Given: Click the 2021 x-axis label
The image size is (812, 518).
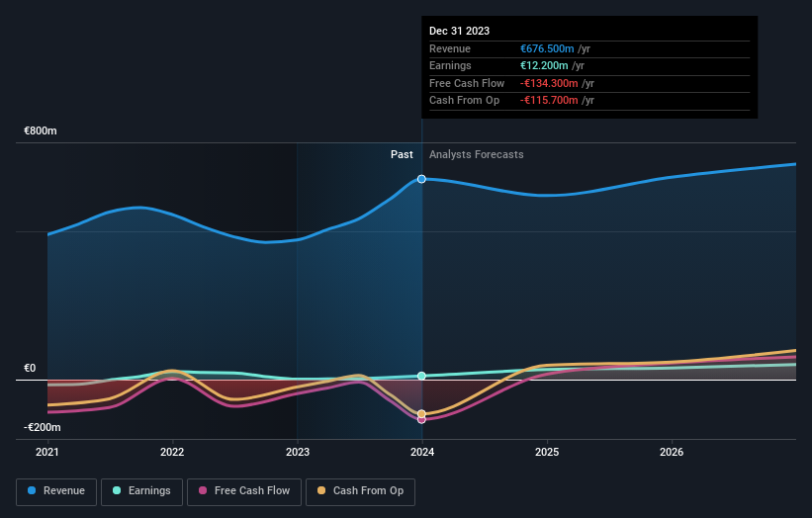Looking at the screenshot, I should coord(47,452).
